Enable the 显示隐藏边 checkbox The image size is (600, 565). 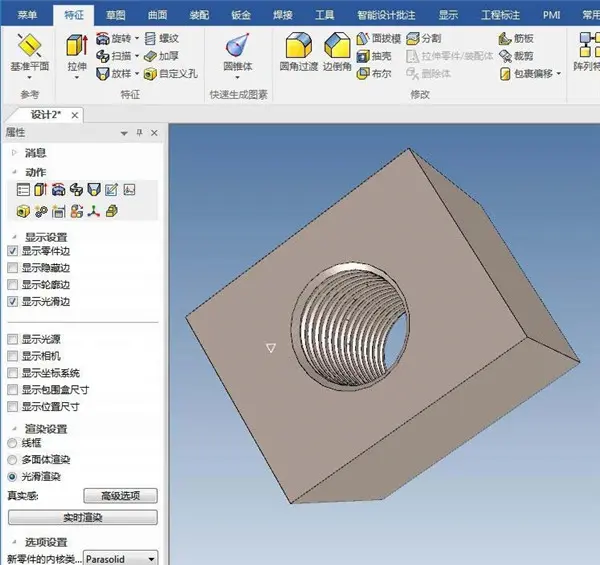coord(12,268)
